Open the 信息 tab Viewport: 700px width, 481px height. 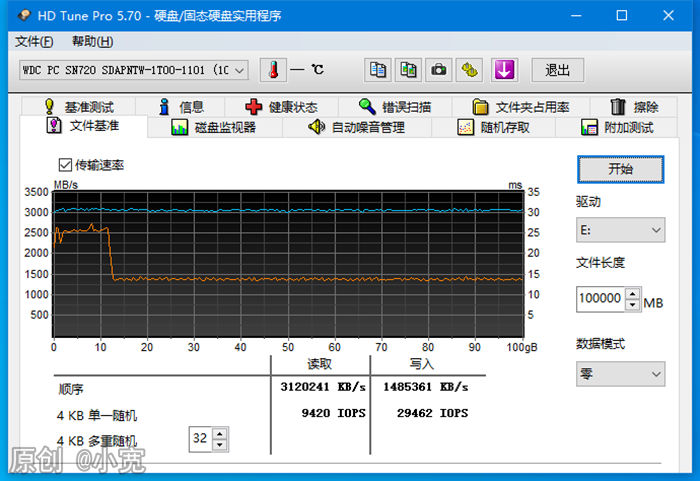(180, 107)
